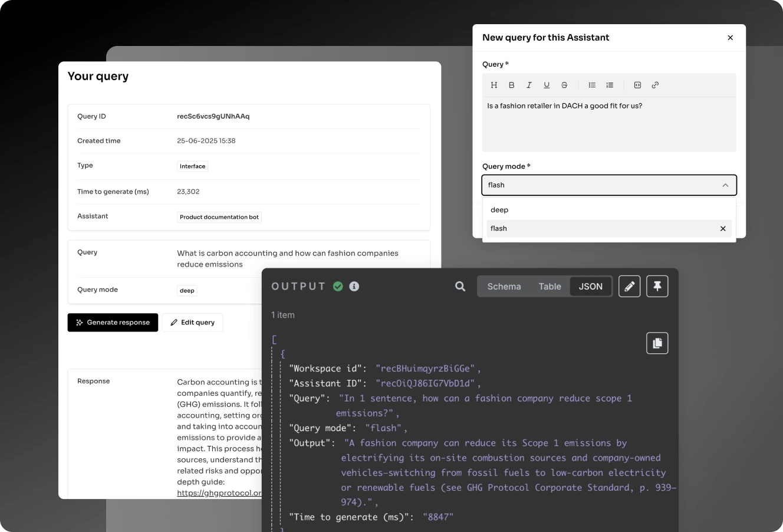Select deep from the query mode list

499,209
